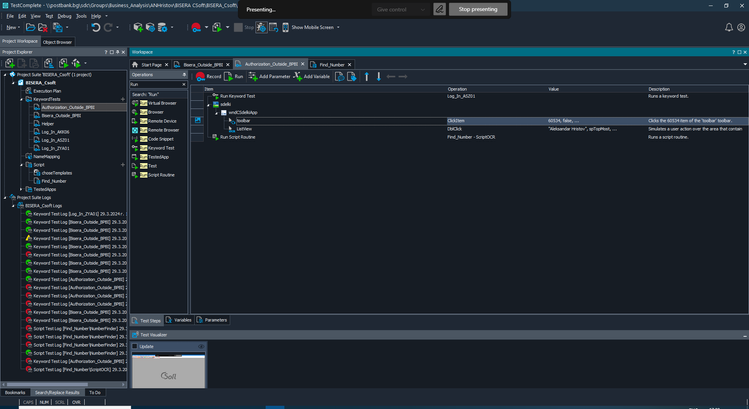Select Log_In_AS201 keyword test in Project Explorer

(x=56, y=140)
